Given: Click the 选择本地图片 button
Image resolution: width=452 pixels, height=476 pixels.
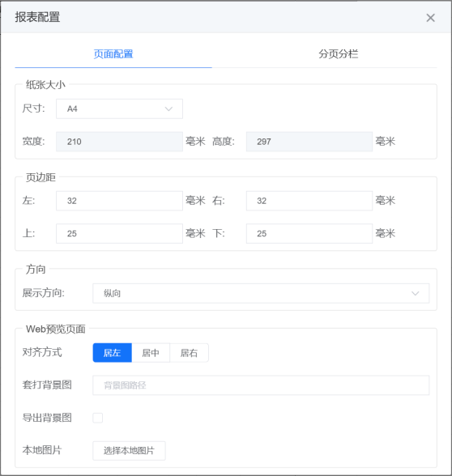Looking at the screenshot, I should 129,450.
